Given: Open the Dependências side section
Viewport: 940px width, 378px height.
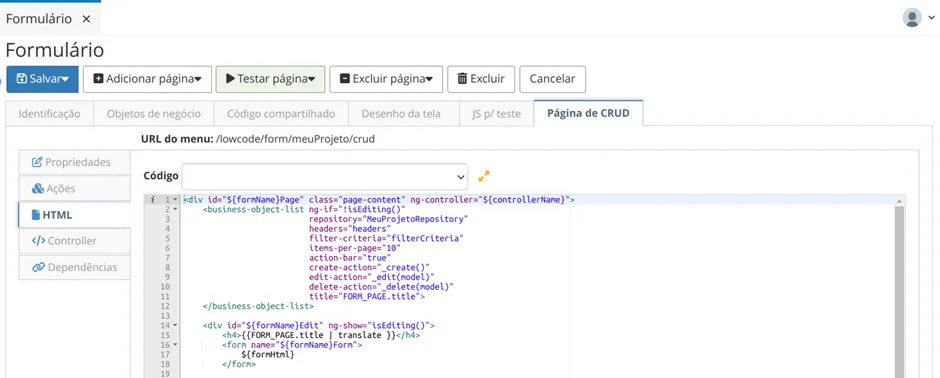Looking at the screenshot, I should [74, 267].
